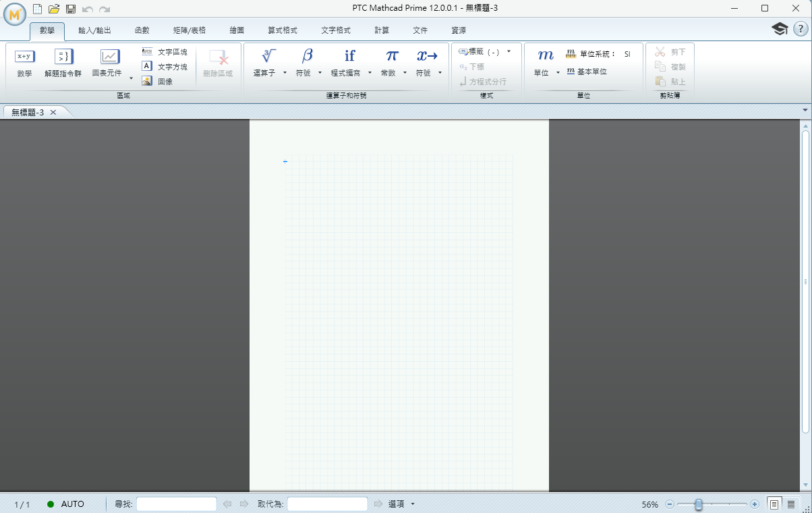Screen dimensions: 812x513
Task: Switch to Matrices/Tables (矩陣/表格) tab
Action: tap(190, 31)
